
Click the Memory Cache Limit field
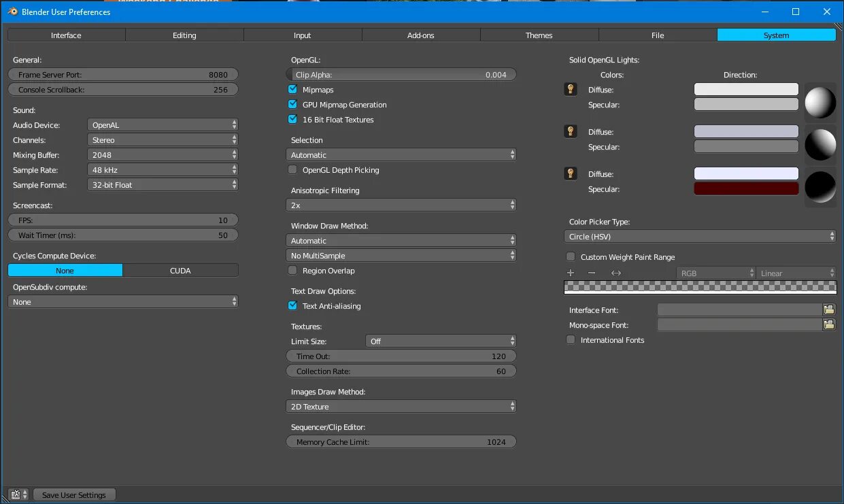[401, 441]
